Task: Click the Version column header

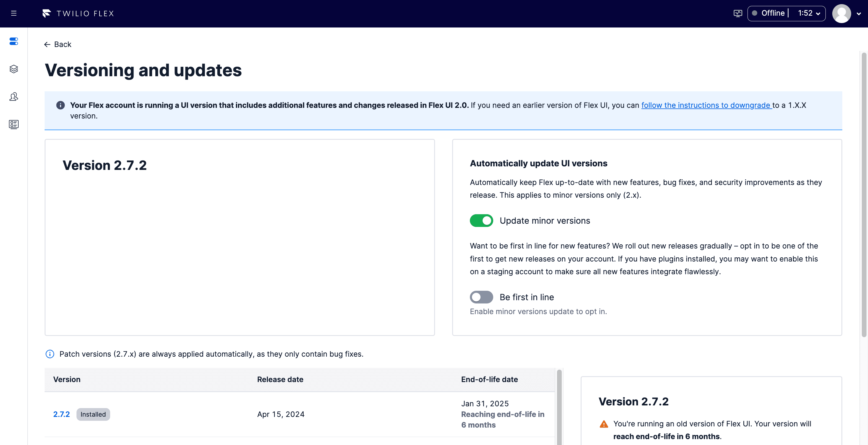Action: click(67, 379)
